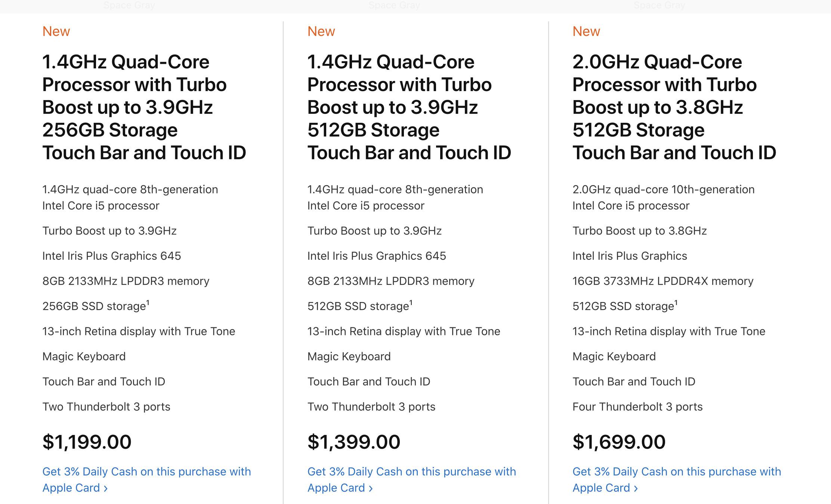The height and width of the screenshot is (504, 831).
Task: Open the Apple Card link under $1,399.00
Action: pyautogui.click(x=411, y=480)
